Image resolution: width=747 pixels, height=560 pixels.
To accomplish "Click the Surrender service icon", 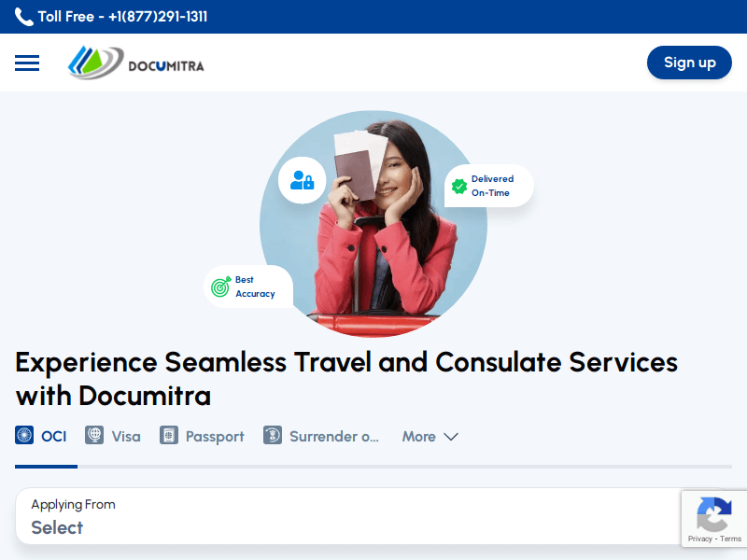I will coord(273,436).
